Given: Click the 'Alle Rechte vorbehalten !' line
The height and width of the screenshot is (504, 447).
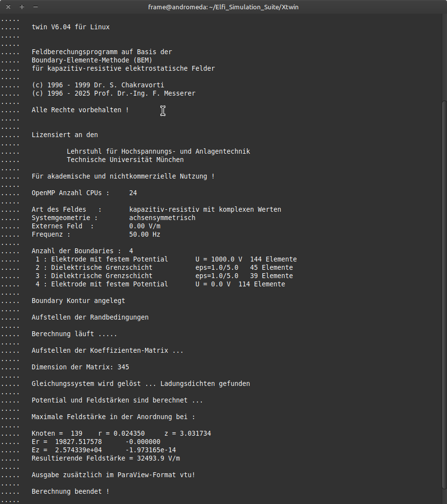Looking at the screenshot, I should coord(80,110).
